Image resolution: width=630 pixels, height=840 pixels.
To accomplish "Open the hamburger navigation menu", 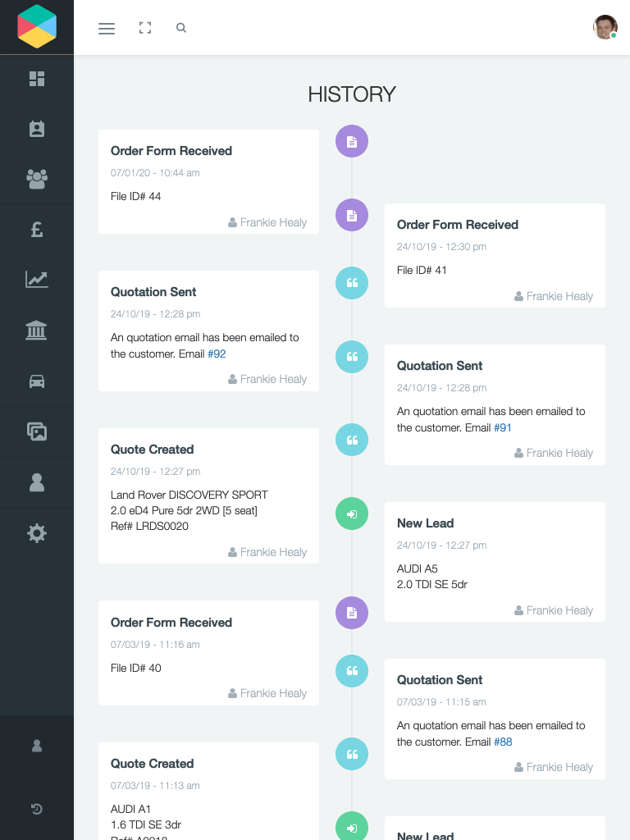I will [106, 28].
